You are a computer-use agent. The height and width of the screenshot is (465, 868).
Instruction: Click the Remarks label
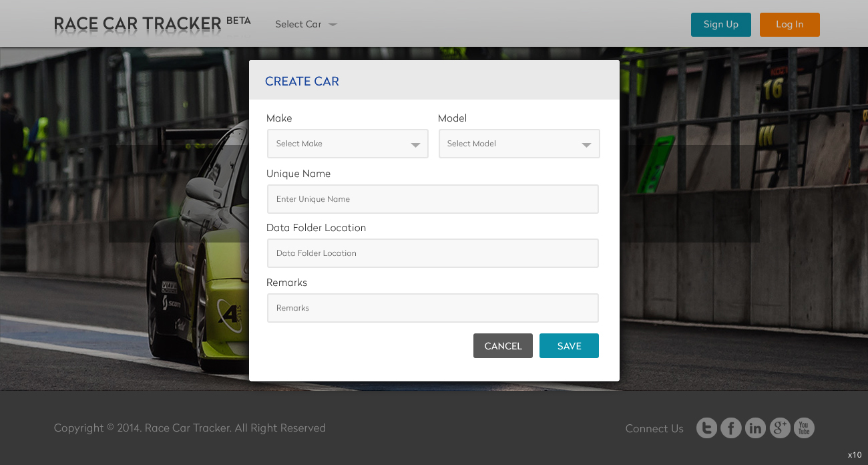pos(286,283)
